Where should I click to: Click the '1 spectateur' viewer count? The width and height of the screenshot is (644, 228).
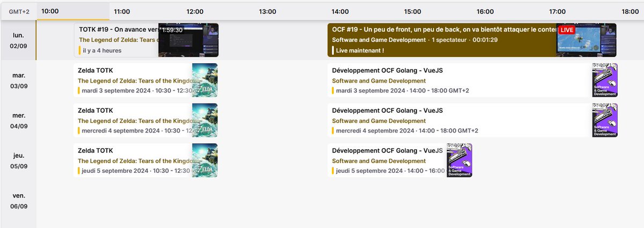(450, 40)
